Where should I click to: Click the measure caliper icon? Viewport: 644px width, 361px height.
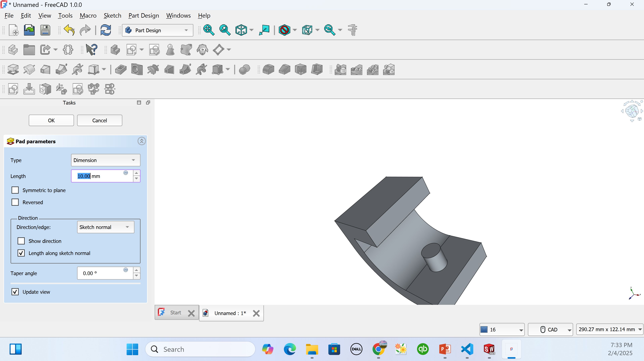click(x=353, y=30)
